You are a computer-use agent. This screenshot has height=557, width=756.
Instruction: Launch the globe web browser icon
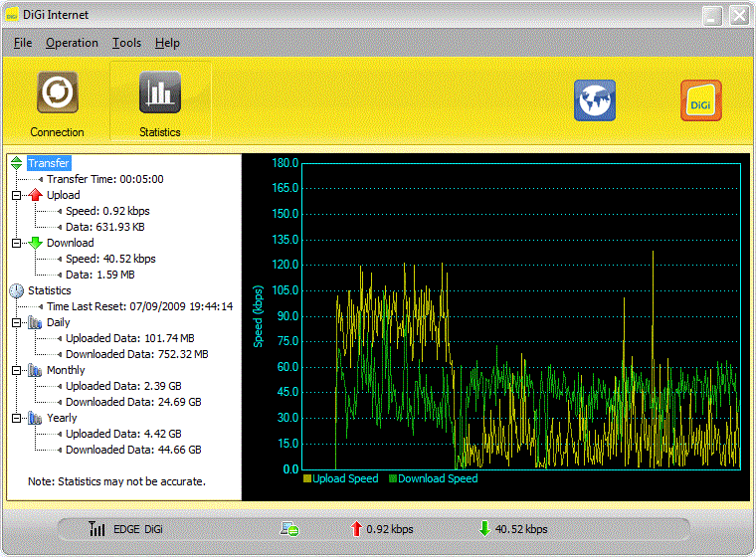[x=594, y=100]
